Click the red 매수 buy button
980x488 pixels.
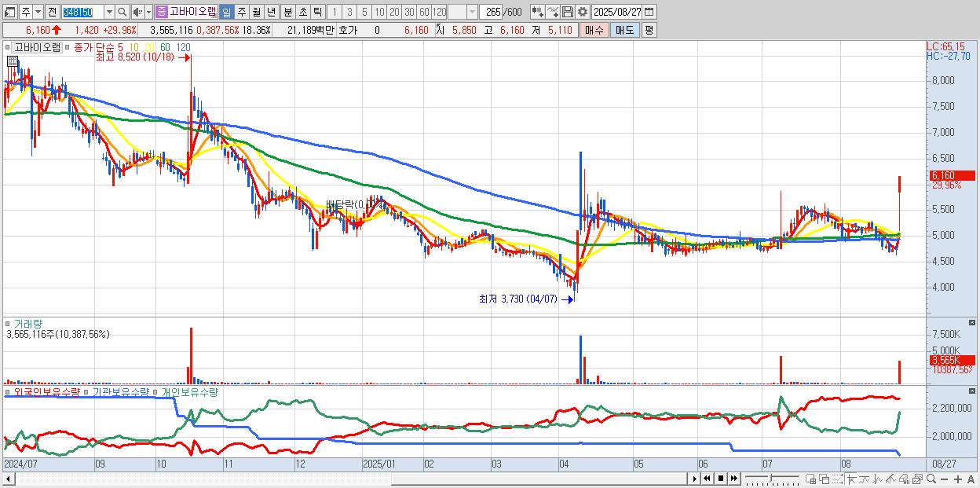pyautogui.click(x=594, y=30)
